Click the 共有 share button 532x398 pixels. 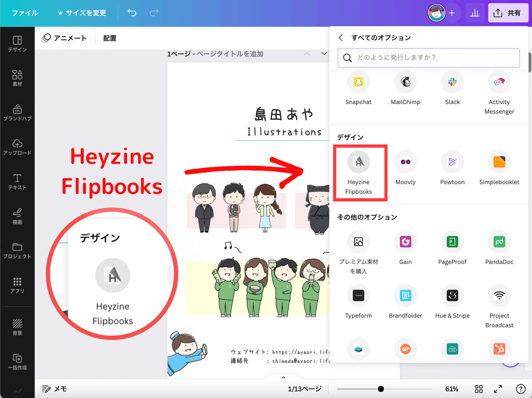[x=507, y=13]
